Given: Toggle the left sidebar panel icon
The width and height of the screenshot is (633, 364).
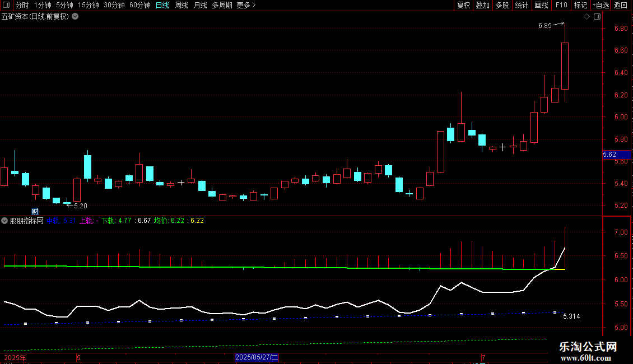Looking at the screenshot, I should (x=6, y=5).
